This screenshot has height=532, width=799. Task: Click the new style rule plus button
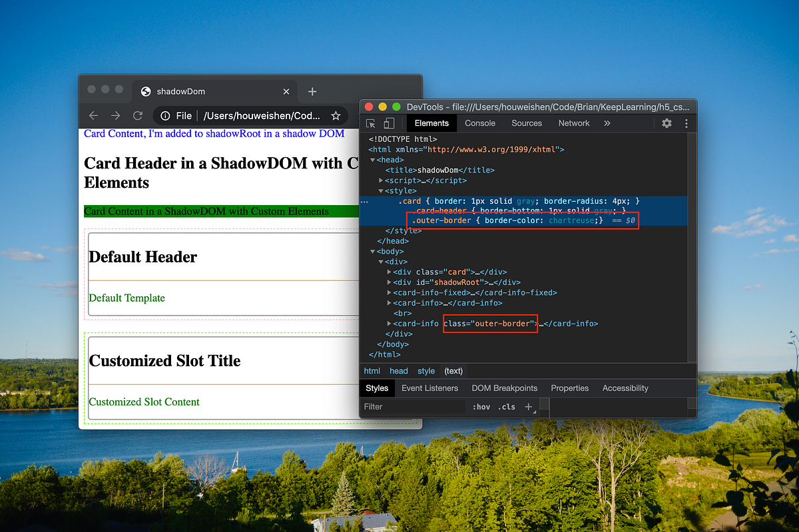(x=529, y=406)
